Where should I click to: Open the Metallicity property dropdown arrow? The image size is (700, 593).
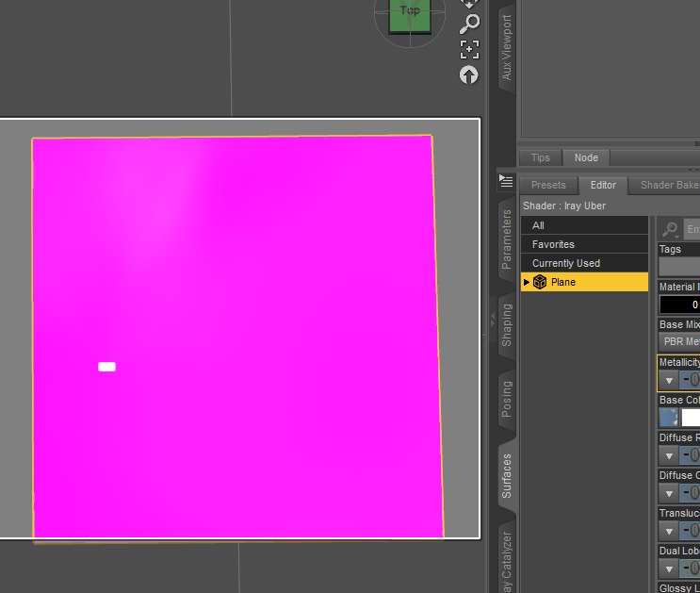point(669,381)
